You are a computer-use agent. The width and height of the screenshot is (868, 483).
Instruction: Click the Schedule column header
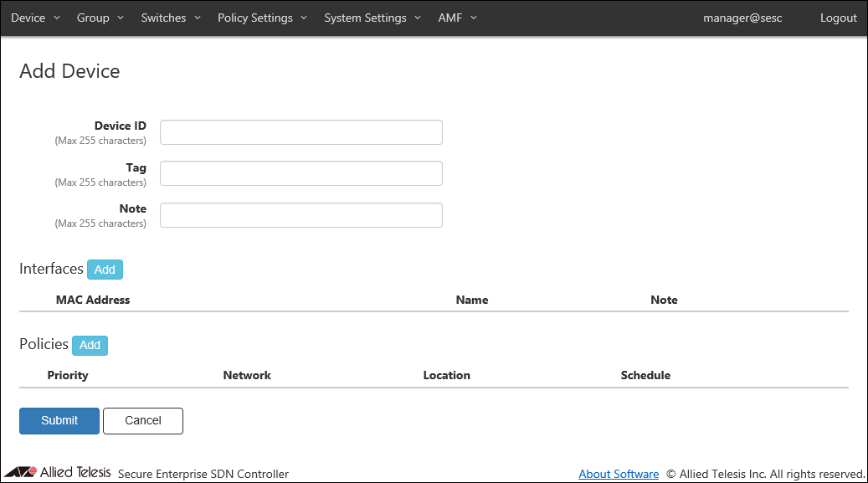(x=645, y=375)
